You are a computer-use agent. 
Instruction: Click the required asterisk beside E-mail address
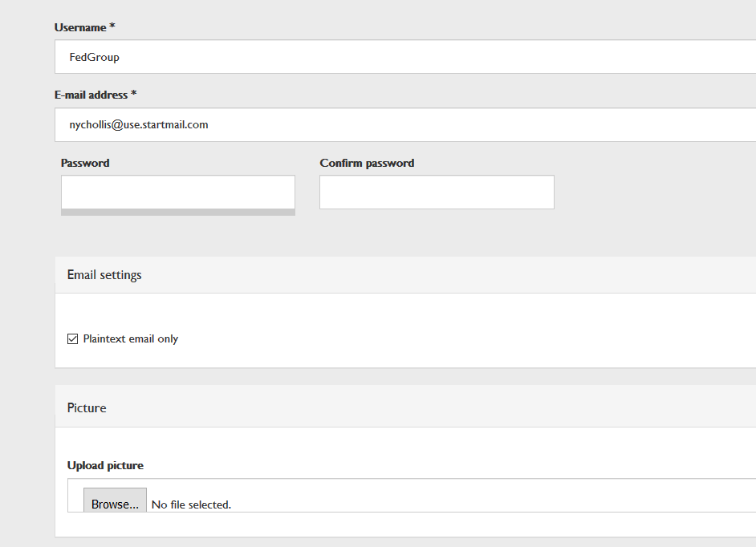(134, 95)
